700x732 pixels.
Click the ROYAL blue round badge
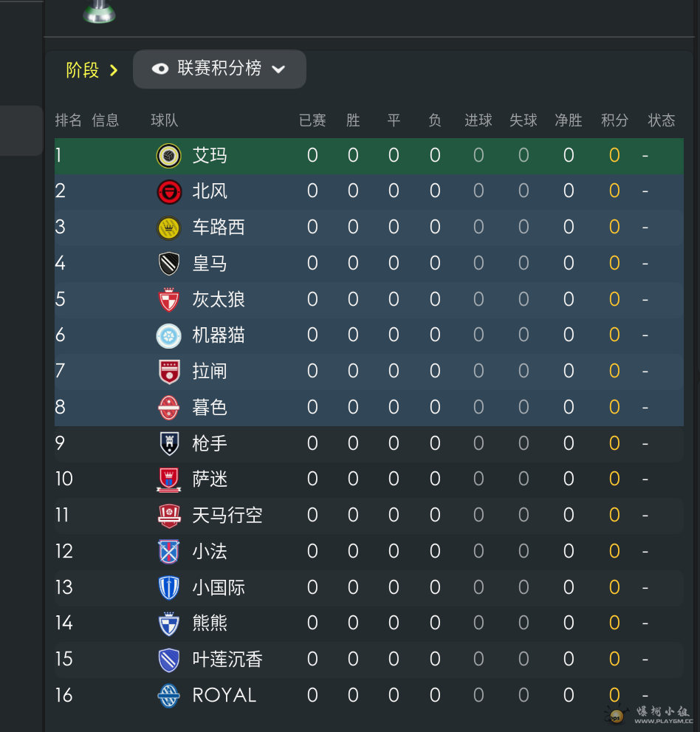168,695
